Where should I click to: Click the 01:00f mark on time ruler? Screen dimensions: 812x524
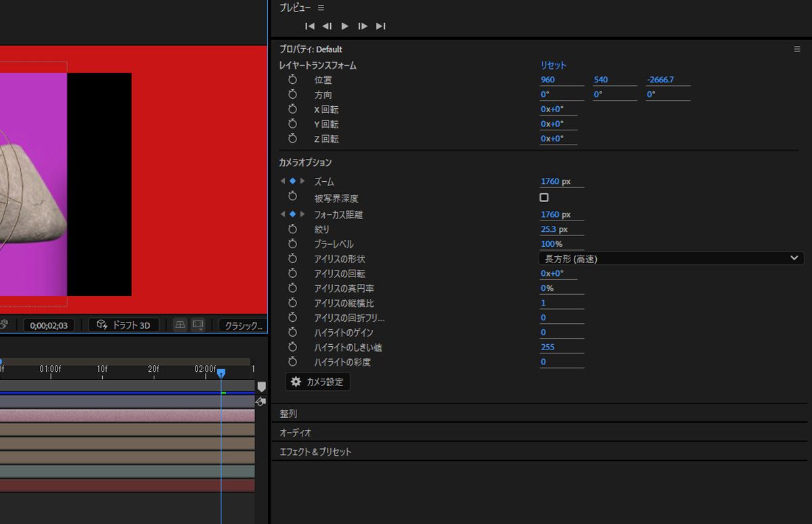pos(50,369)
